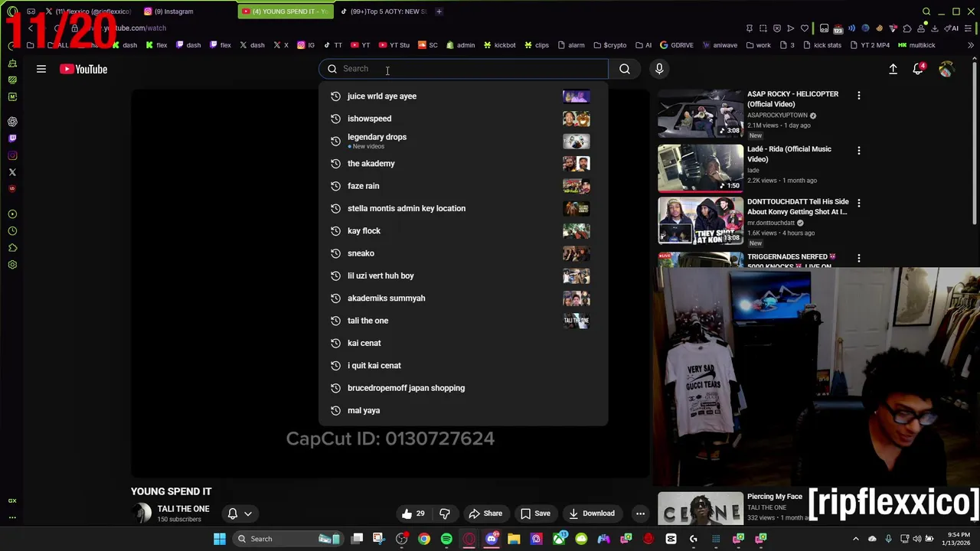Open a new tab with the plus button

[x=439, y=11]
